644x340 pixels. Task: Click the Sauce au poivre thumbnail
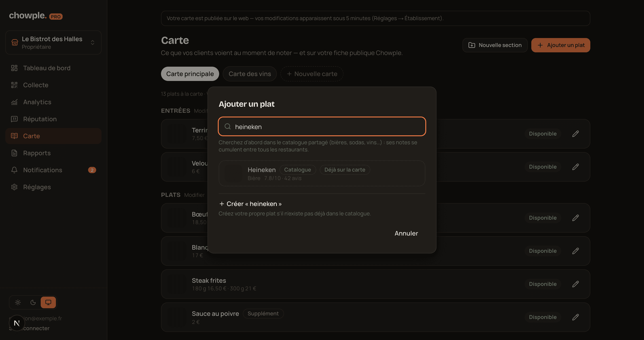pos(177,317)
